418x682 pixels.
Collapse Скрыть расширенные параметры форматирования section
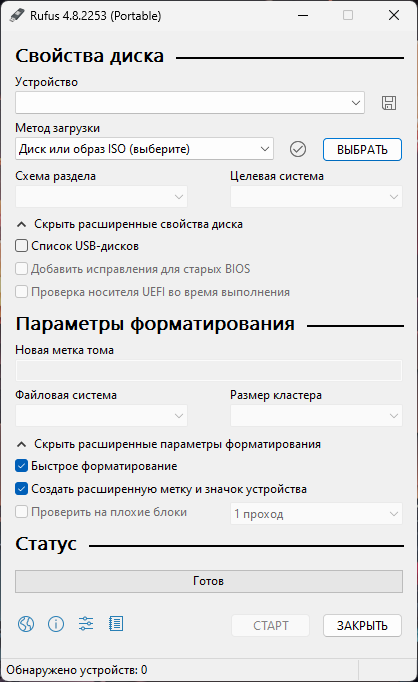click(169, 444)
